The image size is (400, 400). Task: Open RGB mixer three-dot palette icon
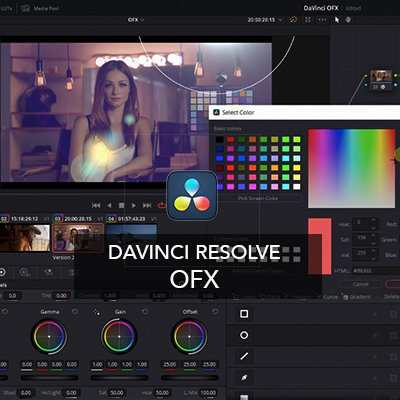tap(49, 272)
